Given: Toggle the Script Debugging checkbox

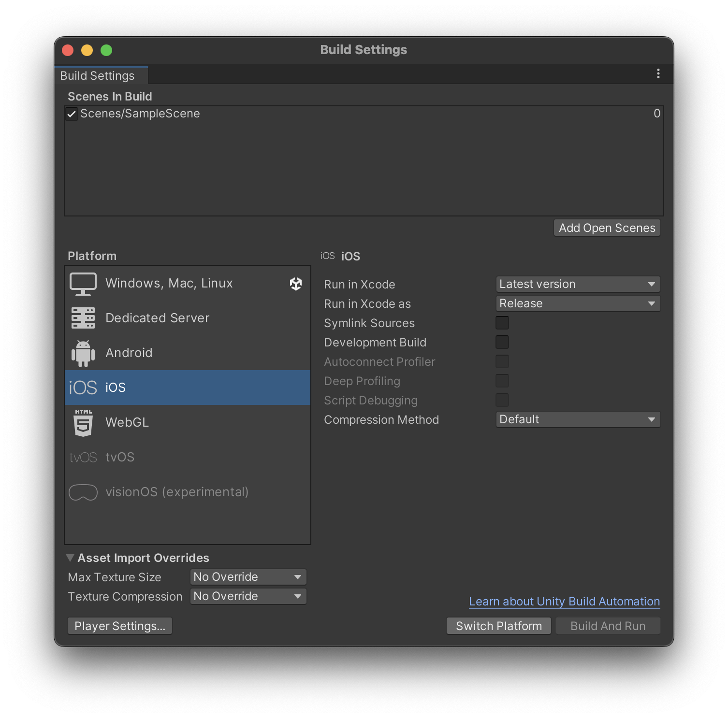Looking at the screenshot, I should [502, 400].
